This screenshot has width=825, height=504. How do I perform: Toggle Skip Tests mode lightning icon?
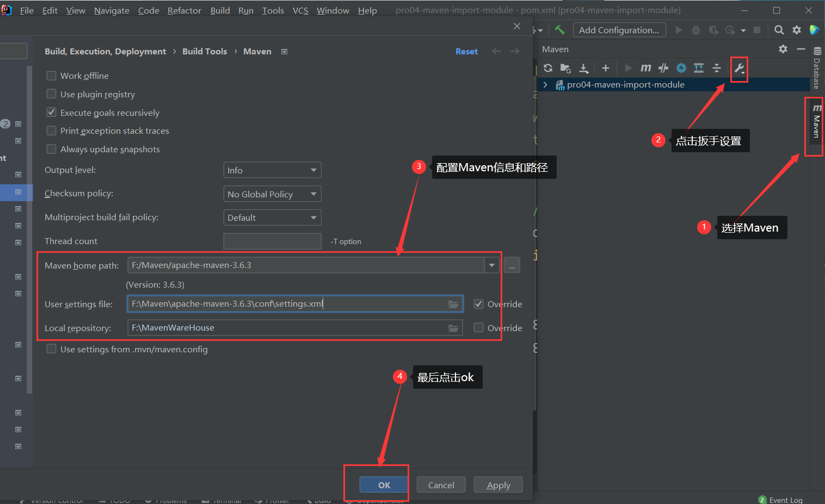(681, 68)
